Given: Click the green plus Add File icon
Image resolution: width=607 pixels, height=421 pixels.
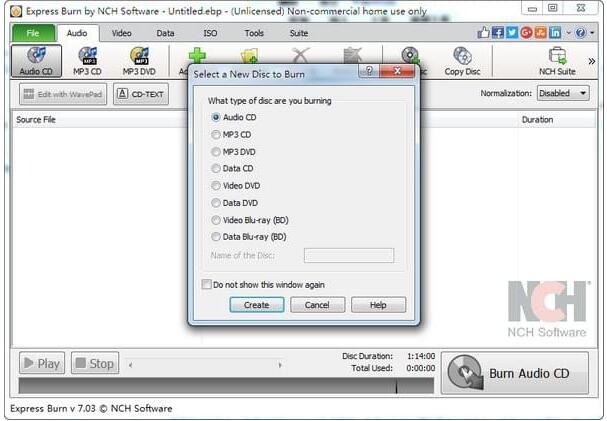Looking at the screenshot, I should (x=197, y=55).
